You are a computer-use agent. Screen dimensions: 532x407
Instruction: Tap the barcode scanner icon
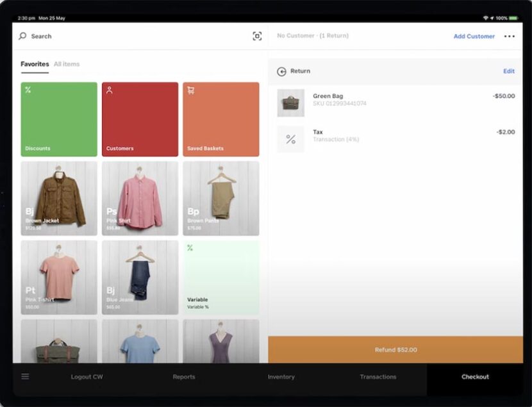tap(257, 36)
